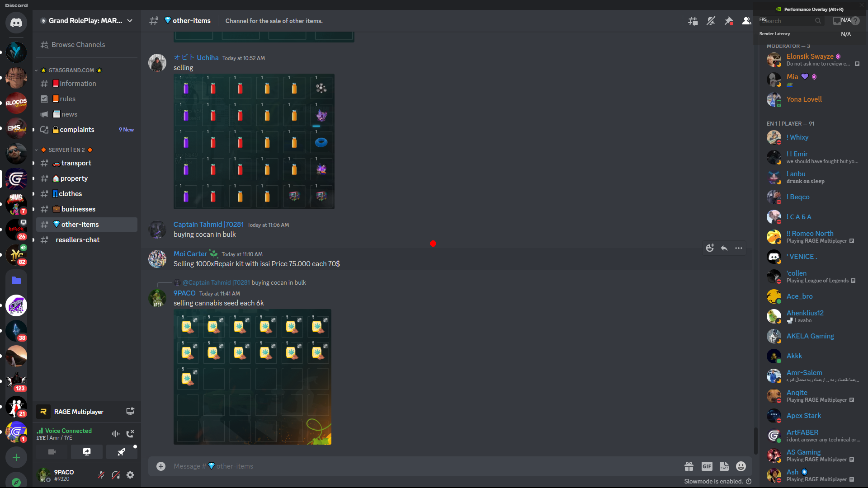Open pinned messages
This screenshot has height=488, width=868.
pos(729,21)
